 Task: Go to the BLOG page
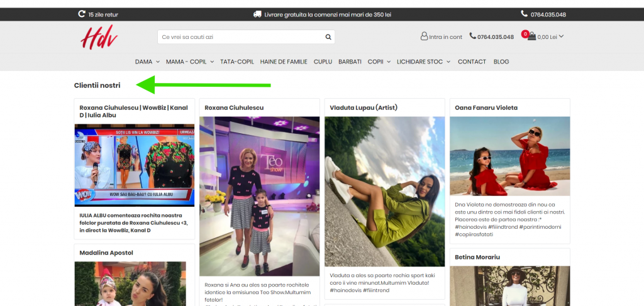click(501, 62)
